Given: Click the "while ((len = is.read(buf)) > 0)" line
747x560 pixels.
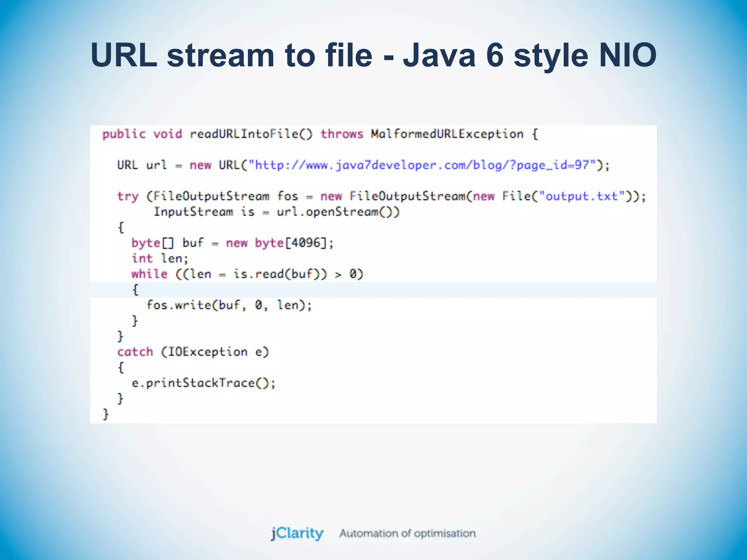Looking at the screenshot, I should click(x=247, y=274).
